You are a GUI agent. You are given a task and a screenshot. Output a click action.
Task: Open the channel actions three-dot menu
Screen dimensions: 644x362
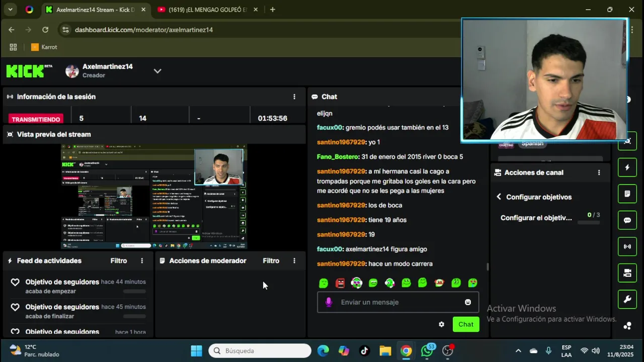pyautogui.click(x=599, y=172)
